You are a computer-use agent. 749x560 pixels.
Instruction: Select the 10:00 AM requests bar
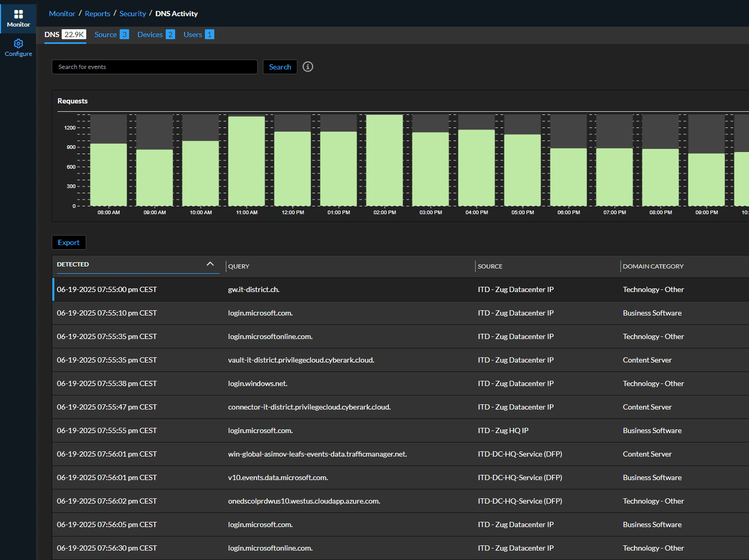point(201,173)
